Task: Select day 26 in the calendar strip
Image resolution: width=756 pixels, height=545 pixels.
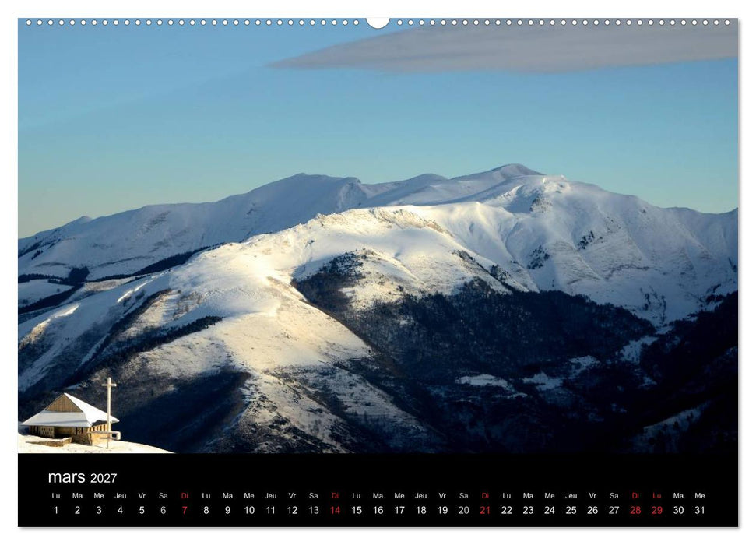Action: pyautogui.click(x=592, y=510)
